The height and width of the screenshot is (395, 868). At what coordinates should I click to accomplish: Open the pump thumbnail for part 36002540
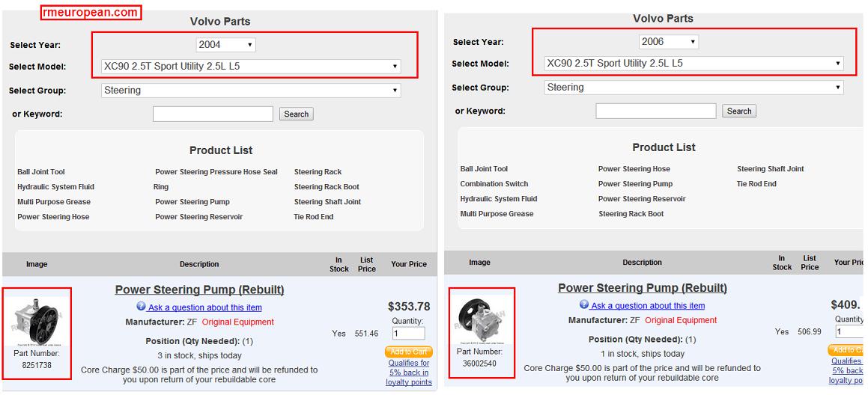[x=479, y=319]
